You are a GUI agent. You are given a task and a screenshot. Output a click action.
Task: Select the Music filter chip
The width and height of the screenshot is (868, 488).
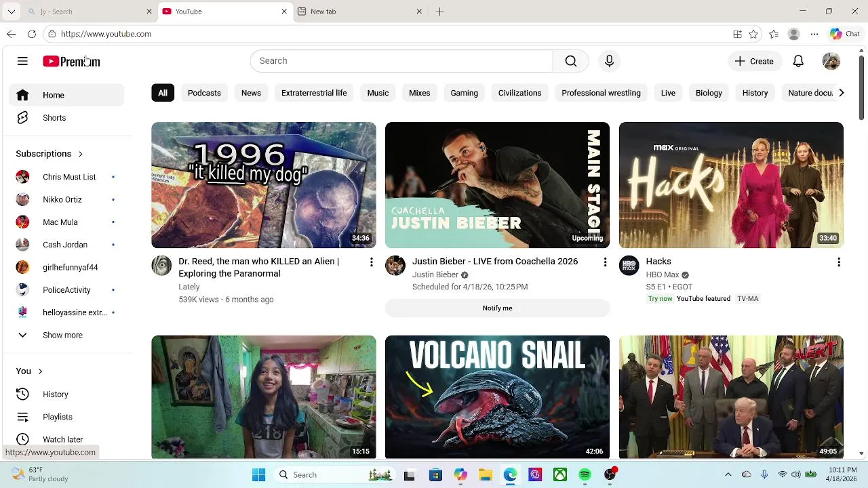[378, 93]
